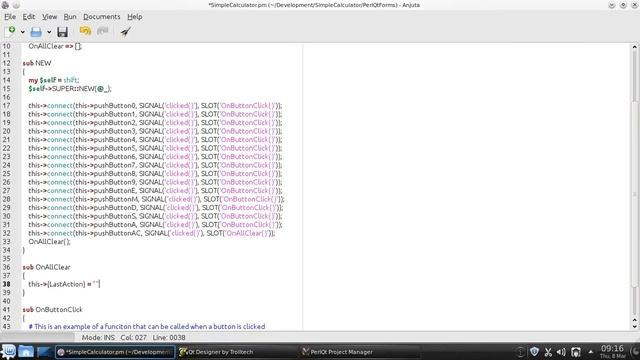Click scrollbar down arrow at bottom
Screen dimensions: 640x360
click(635, 327)
